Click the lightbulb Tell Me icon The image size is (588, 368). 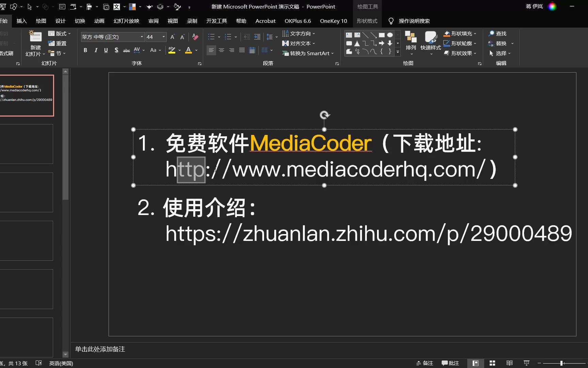coord(391,21)
